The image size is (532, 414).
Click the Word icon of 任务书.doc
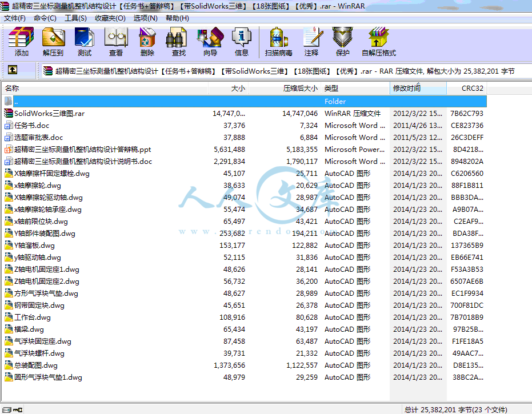point(9,126)
